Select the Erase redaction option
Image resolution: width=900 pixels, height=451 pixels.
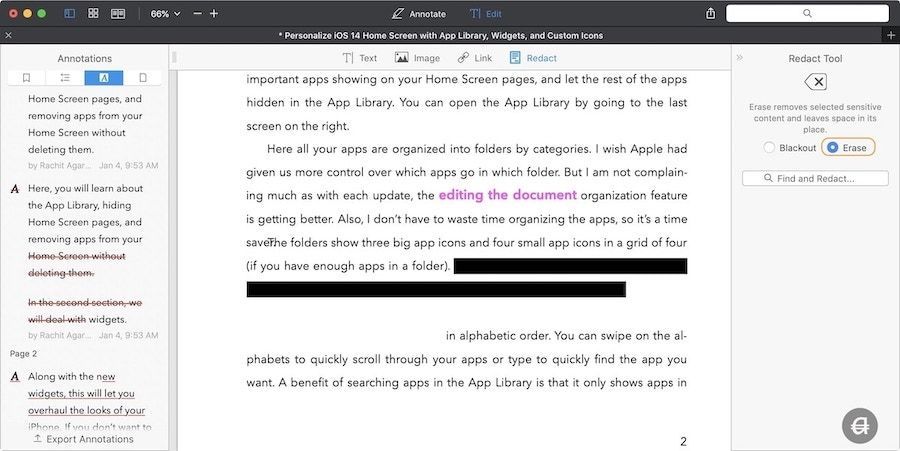point(833,148)
